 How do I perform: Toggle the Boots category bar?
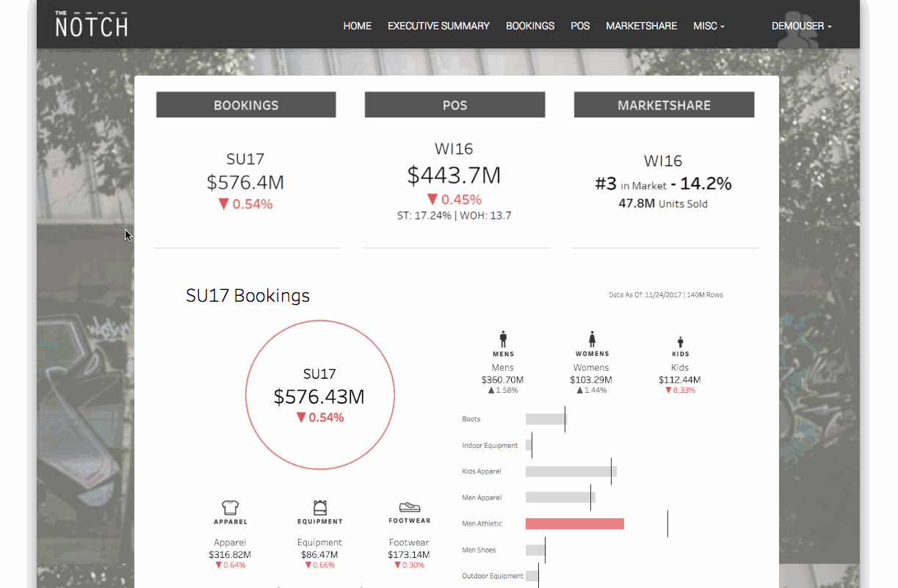pyautogui.click(x=545, y=418)
